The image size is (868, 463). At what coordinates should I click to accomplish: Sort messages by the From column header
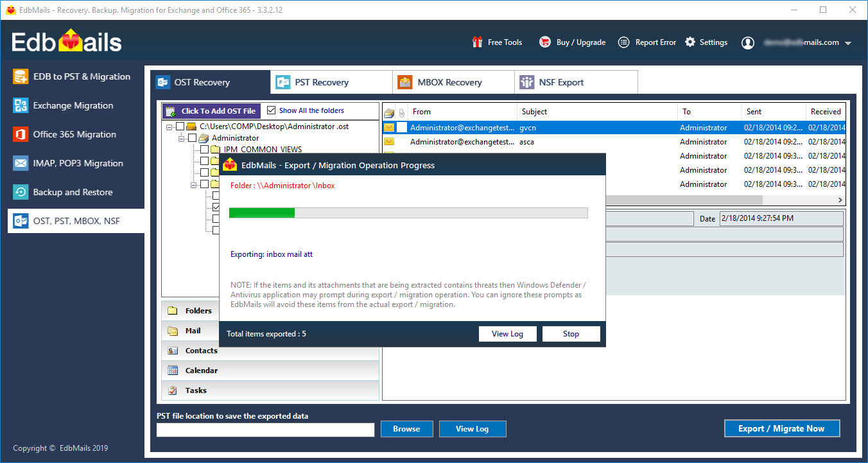[x=462, y=112]
